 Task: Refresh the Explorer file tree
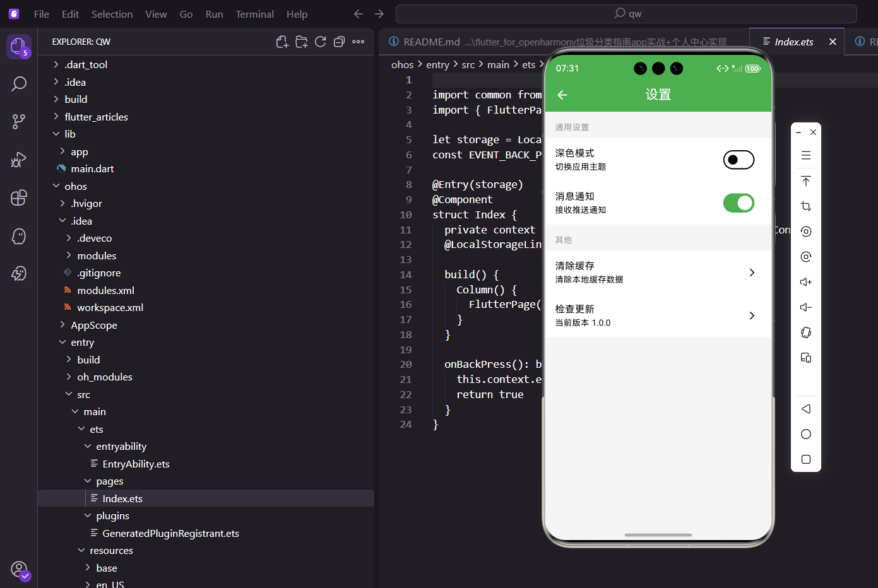point(321,42)
